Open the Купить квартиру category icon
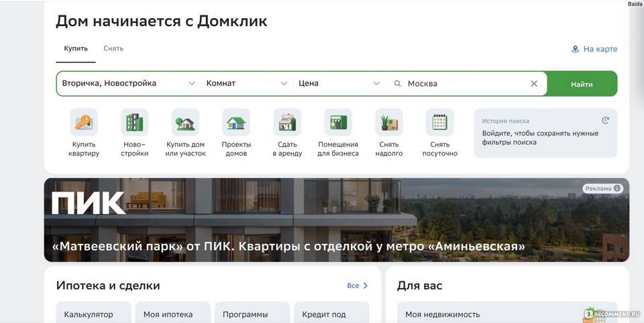 pyautogui.click(x=84, y=123)
